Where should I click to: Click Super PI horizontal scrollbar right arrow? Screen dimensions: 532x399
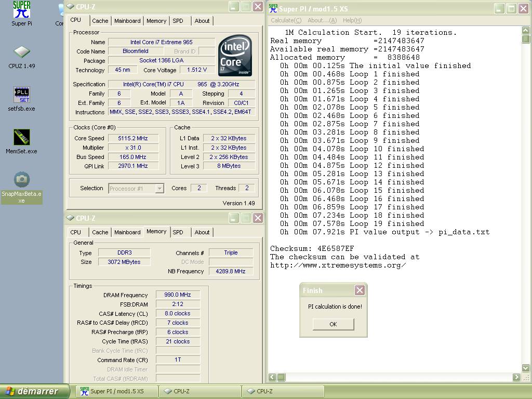tap(516, 377)
